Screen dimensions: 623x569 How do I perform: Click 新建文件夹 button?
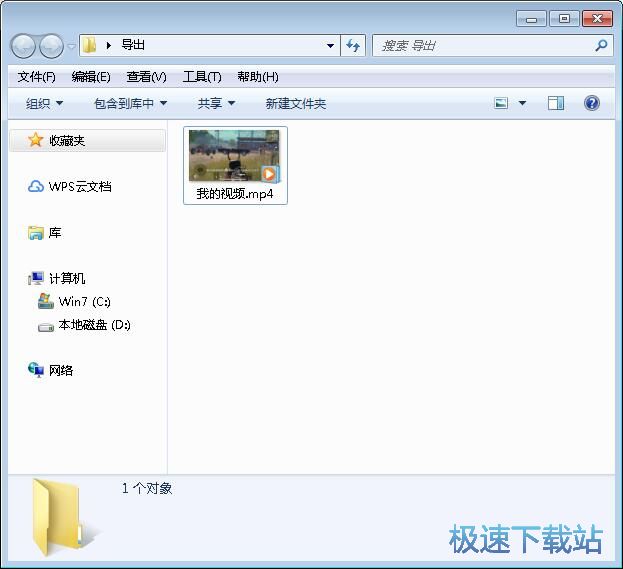pyautogui.click(x=296, y=104)
